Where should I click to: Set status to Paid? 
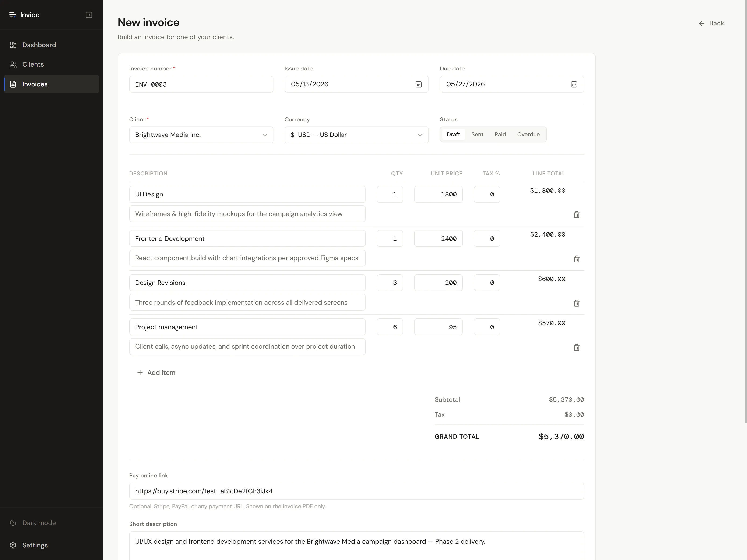pyautogui.click(x=500, y=134)
